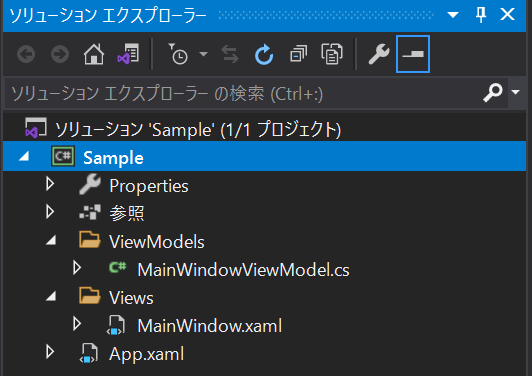
Task: Select the Views folder label
Action: (131, 298)
